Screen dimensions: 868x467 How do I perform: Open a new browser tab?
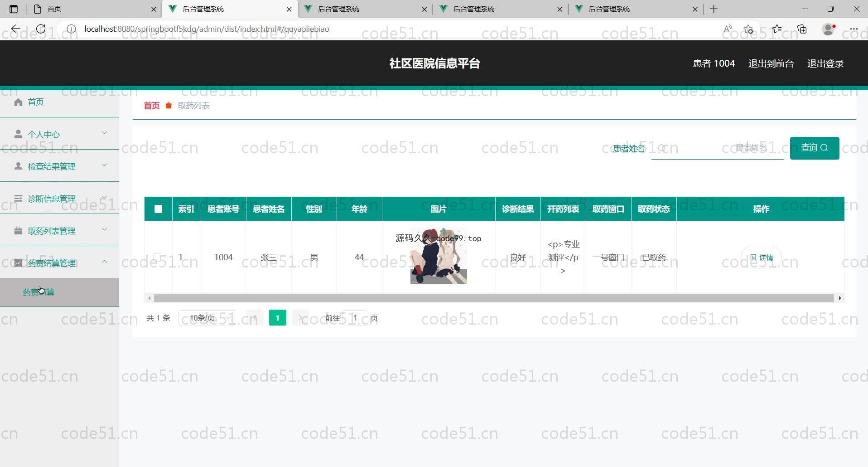[714, 9]
